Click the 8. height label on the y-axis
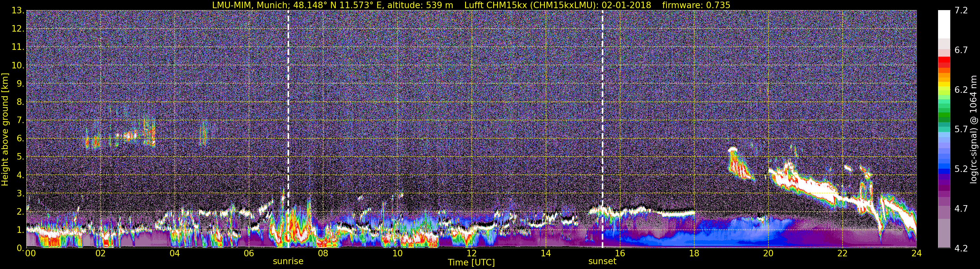The height and width of the screenshot is (269, 980). point(20,102)
